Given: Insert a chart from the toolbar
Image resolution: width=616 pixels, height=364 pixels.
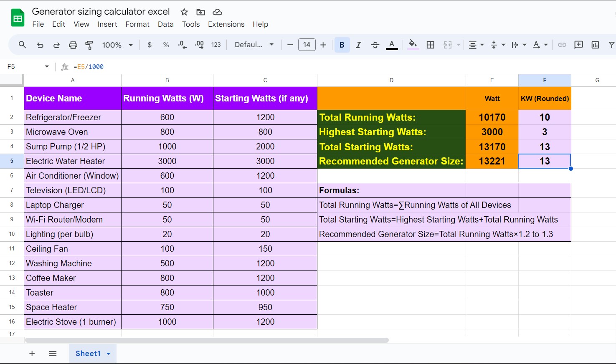Looking at the screenshot, I should pyautogui.click(x=595, y=45).
